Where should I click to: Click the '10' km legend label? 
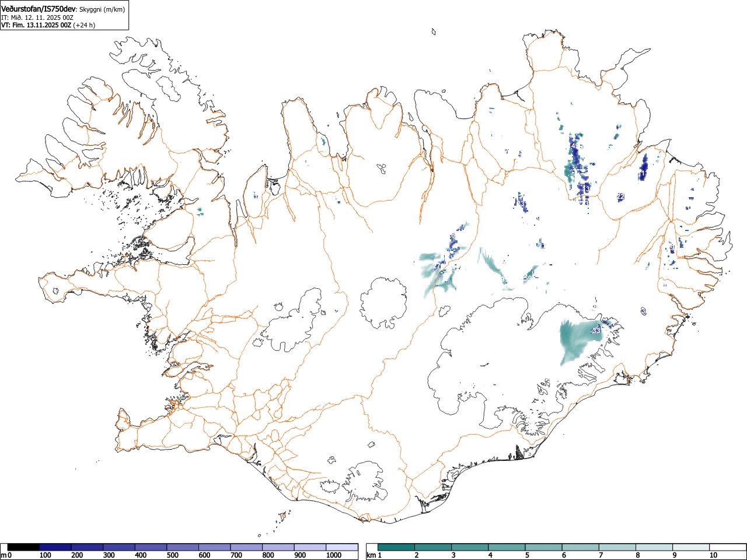click(713, 555)
